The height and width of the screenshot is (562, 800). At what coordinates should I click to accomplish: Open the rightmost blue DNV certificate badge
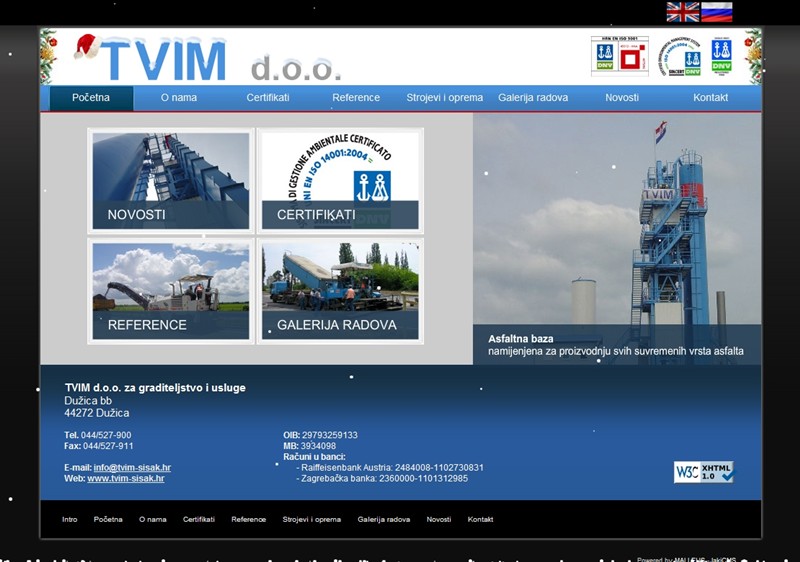click(721, 56)
